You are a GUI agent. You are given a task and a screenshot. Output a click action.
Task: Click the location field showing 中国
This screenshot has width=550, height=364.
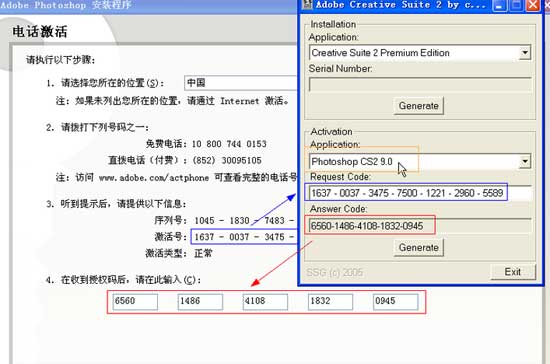241,83
